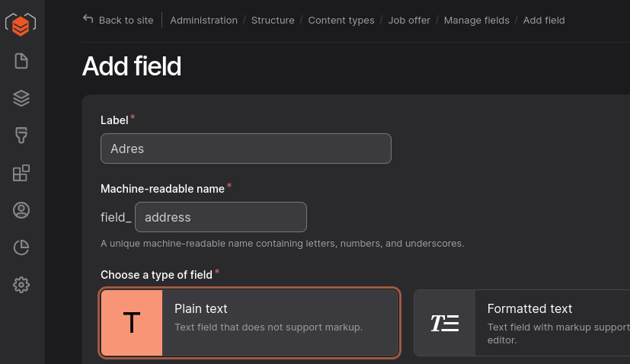Focus the Label text field containing Adres

pyautogui.click(x=245, y=148)
